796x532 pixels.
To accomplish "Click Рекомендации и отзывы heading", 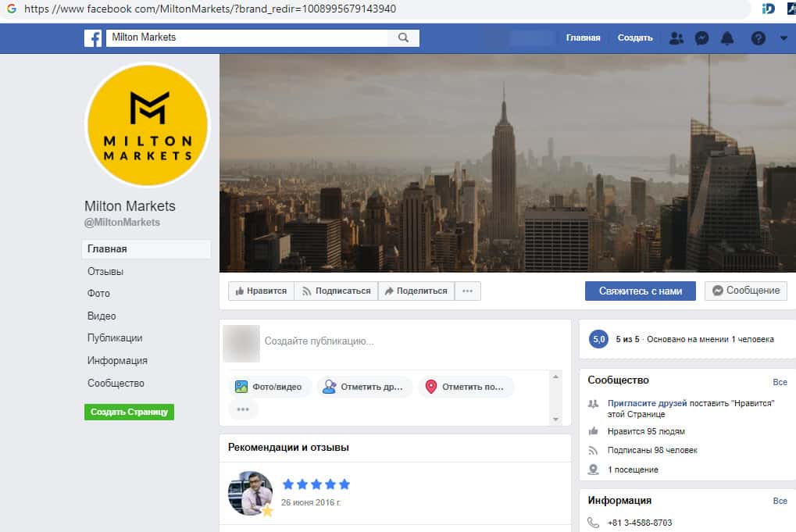I will click(288, 447).
